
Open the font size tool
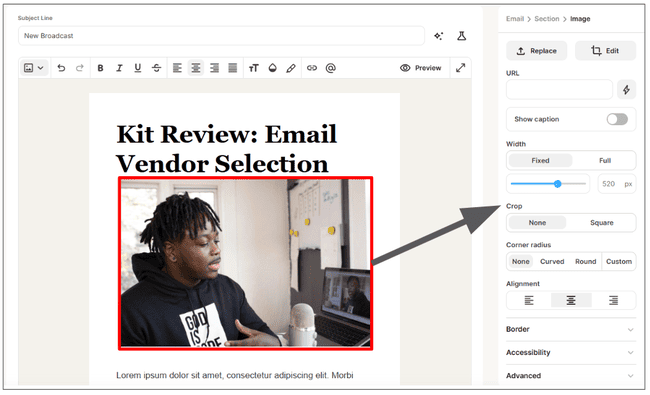coord(254,68)
